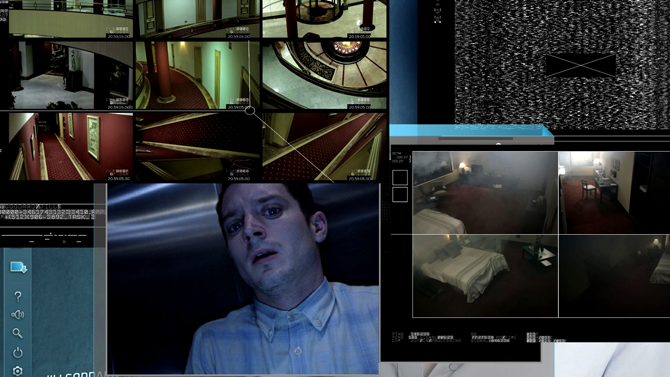Click the crossed-out black box in static

580,66
